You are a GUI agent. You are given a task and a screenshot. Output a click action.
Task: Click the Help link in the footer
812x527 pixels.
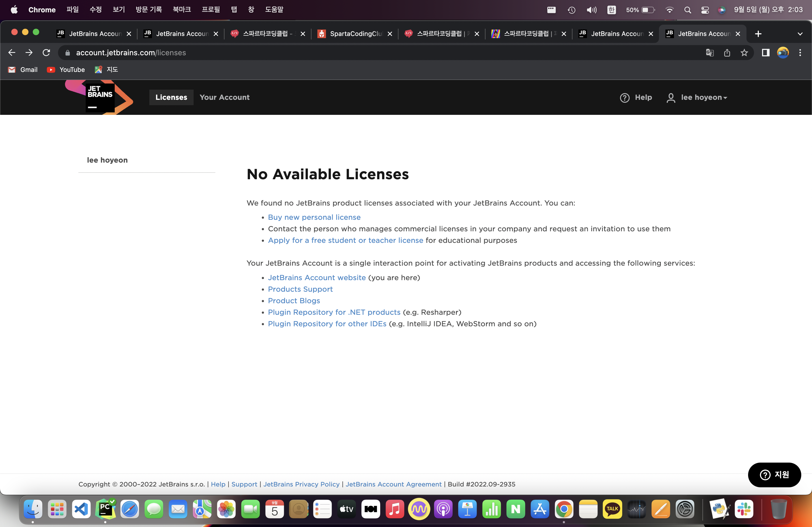[218, 484]
